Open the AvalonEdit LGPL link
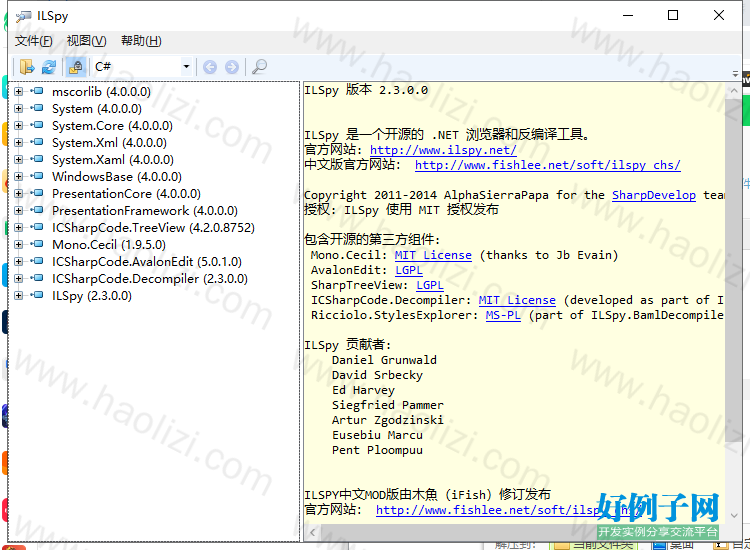The width and height of the screenshot is (750, 550). pos(409,270)
